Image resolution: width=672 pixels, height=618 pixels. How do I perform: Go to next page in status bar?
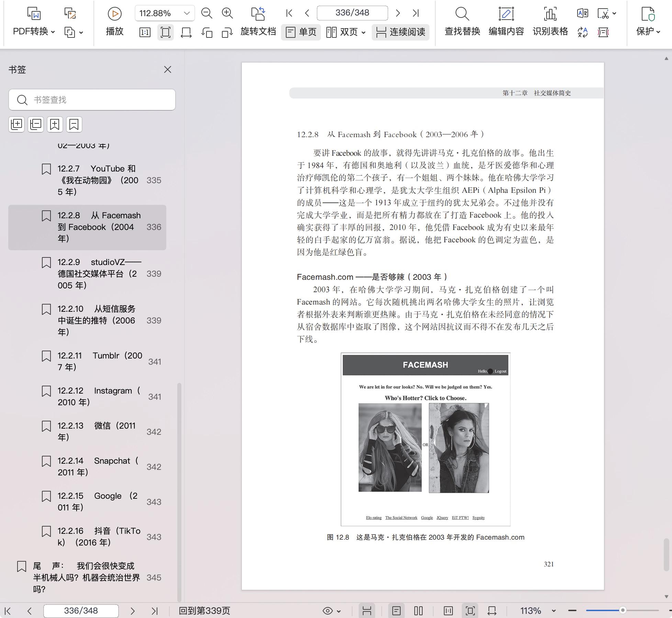tap(133, 611)
